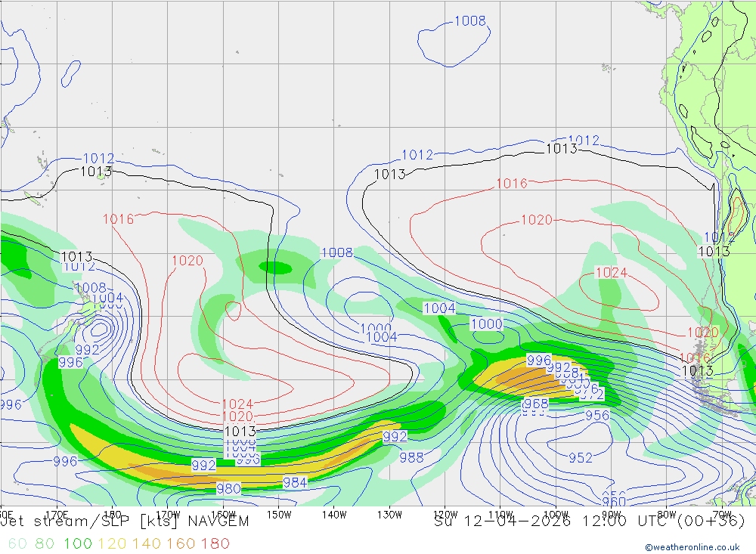Click the 130W longitude label
The width and height of the screenshot is (756, 554).
click(x=389, y=515)
